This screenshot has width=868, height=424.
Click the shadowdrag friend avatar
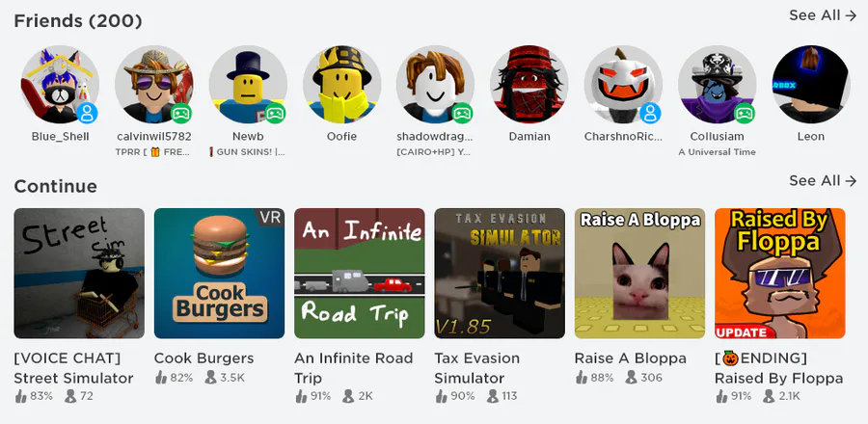point(435,84)
